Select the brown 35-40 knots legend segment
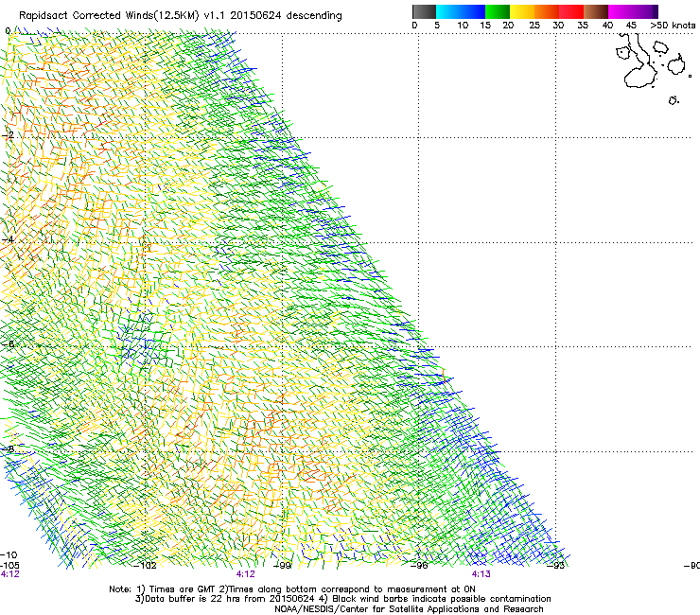700x615 pixels. click(596, 11)
